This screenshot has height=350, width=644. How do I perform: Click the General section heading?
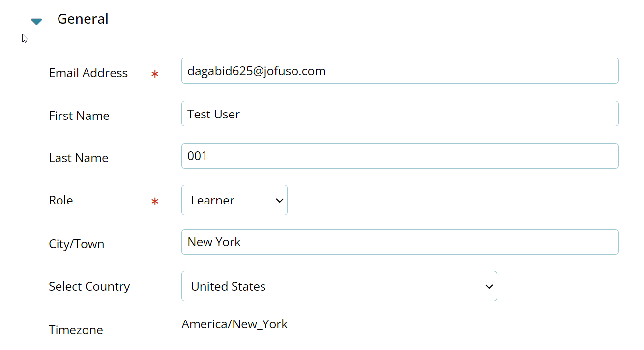[83, 19]
